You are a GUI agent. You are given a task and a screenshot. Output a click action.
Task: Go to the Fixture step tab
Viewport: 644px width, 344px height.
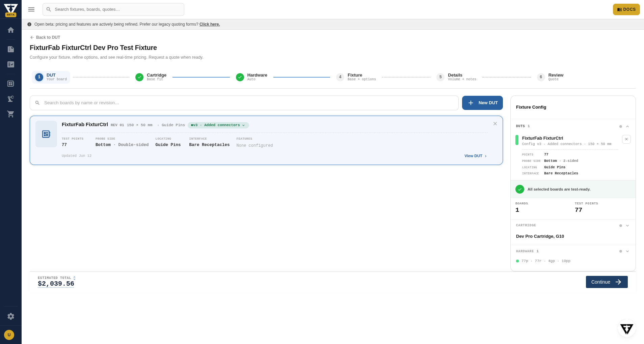coord(356,77)
